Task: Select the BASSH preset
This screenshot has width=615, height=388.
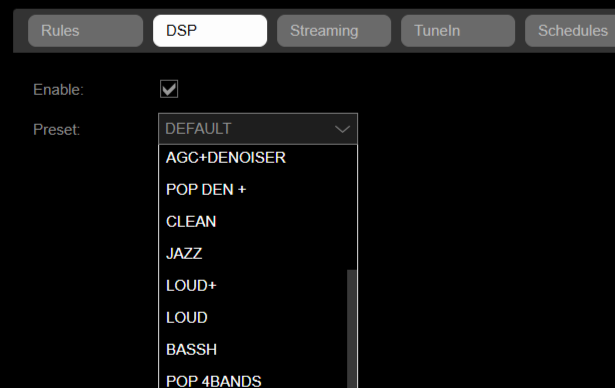Action: [253, 350]
